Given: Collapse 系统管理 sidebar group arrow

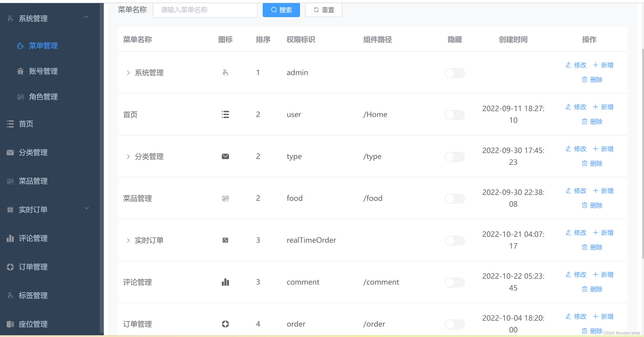Looking at the screenshot, I should click(86, 17).
